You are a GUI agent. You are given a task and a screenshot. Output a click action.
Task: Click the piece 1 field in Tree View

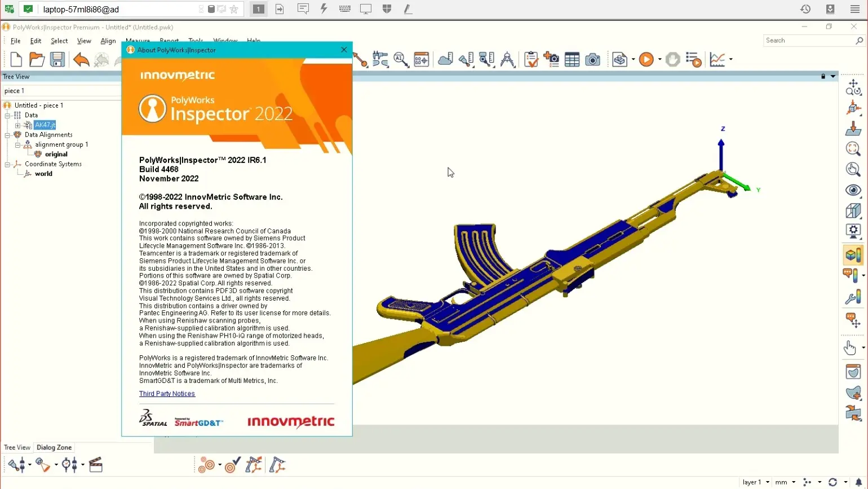61,91
